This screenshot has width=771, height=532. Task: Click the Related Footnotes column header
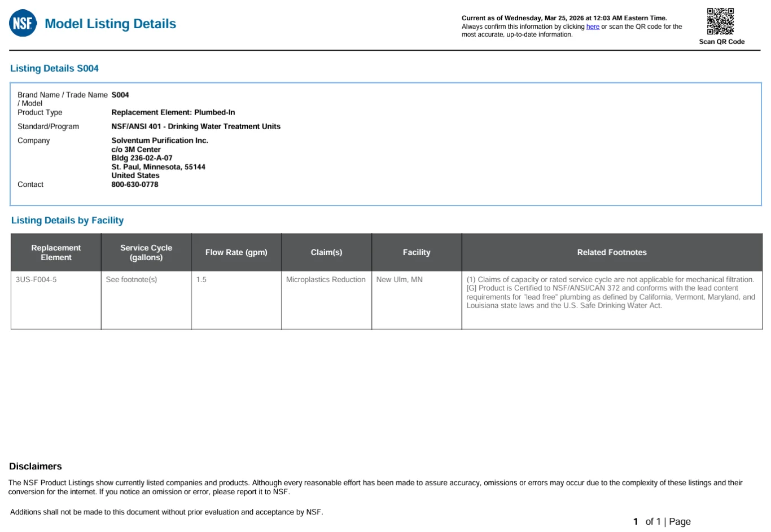coord(612,252)
